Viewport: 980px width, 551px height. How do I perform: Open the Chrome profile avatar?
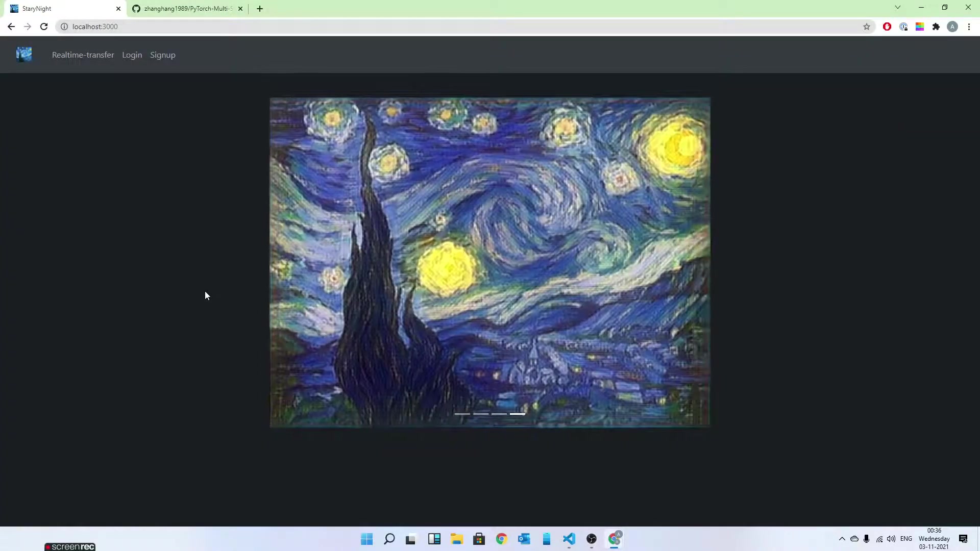click(x=952, y=27)
